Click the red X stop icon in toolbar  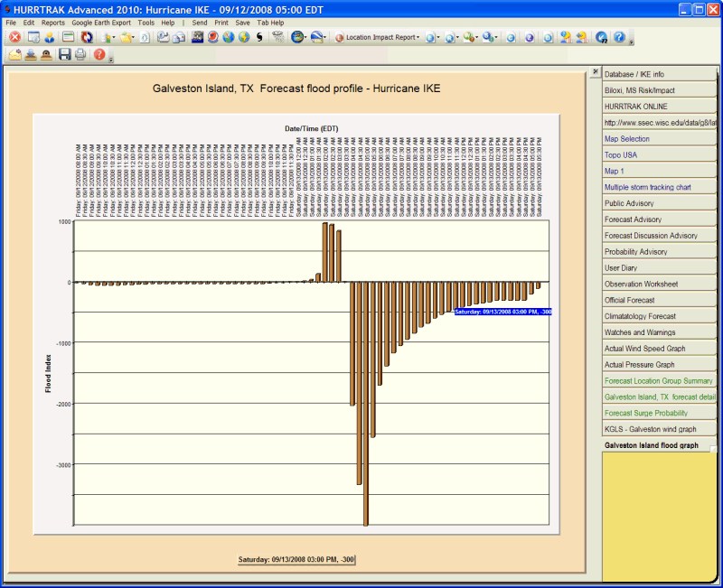[x=15, y=38]
